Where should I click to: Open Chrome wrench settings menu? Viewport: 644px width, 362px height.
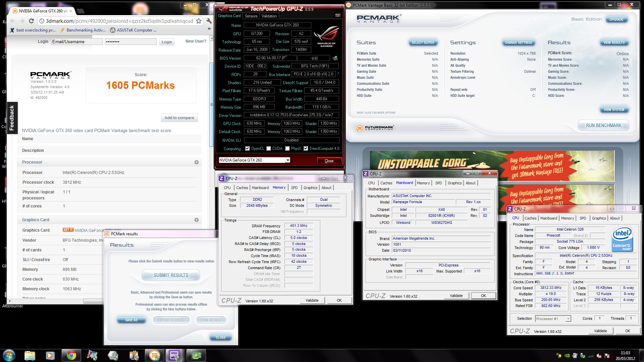(x=209, y=21)
